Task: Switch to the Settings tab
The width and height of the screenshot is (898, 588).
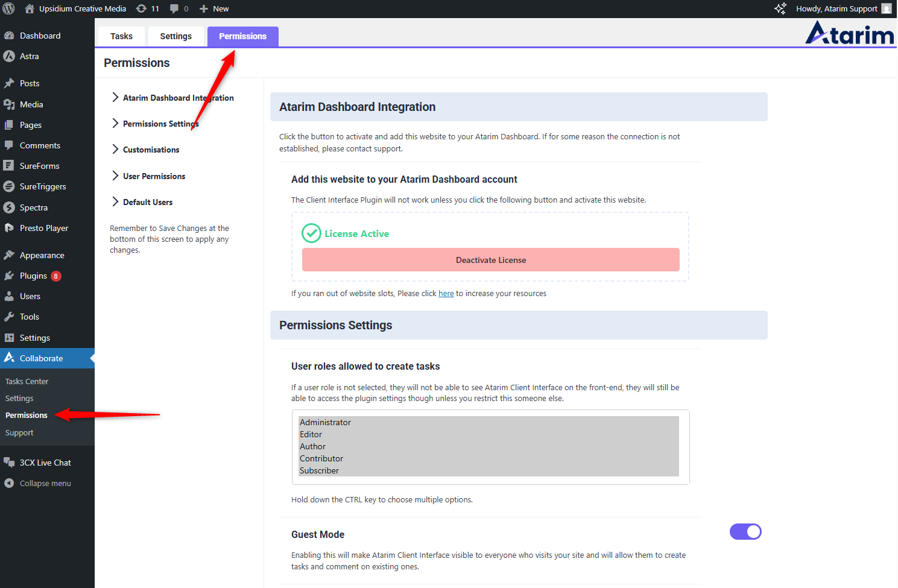Action: [175, 36]
